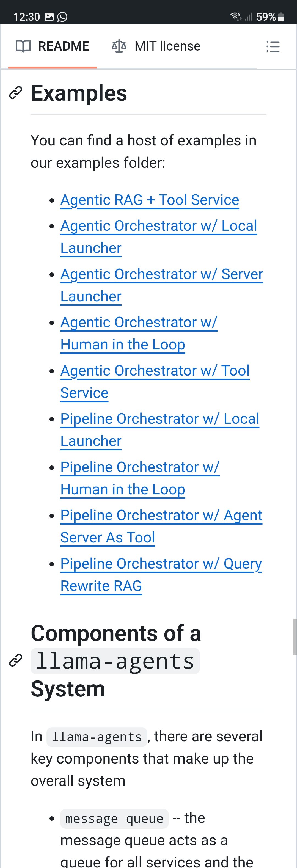Click the page scrollbar thumb on right edge

295,636
